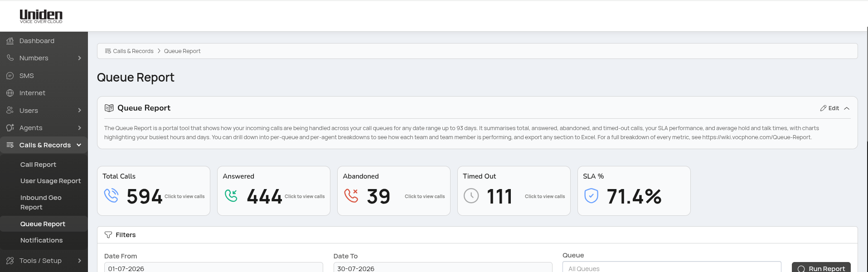Click the Edit text in Queue Report panel
868x272 pixels.
coord(834,108)
